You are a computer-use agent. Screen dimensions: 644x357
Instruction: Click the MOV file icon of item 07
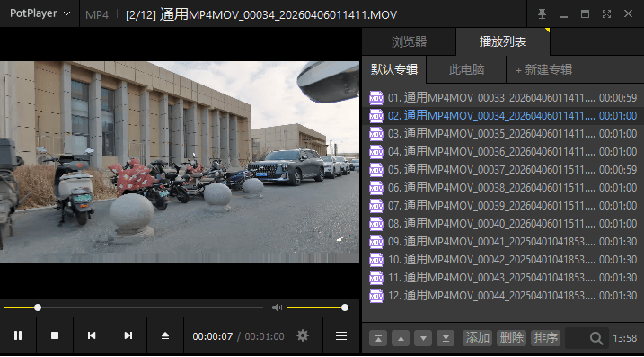(x=376, y=205)
